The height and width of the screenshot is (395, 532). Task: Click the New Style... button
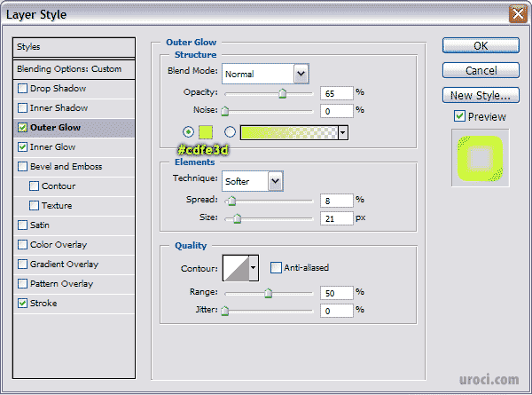click(481, 95)
